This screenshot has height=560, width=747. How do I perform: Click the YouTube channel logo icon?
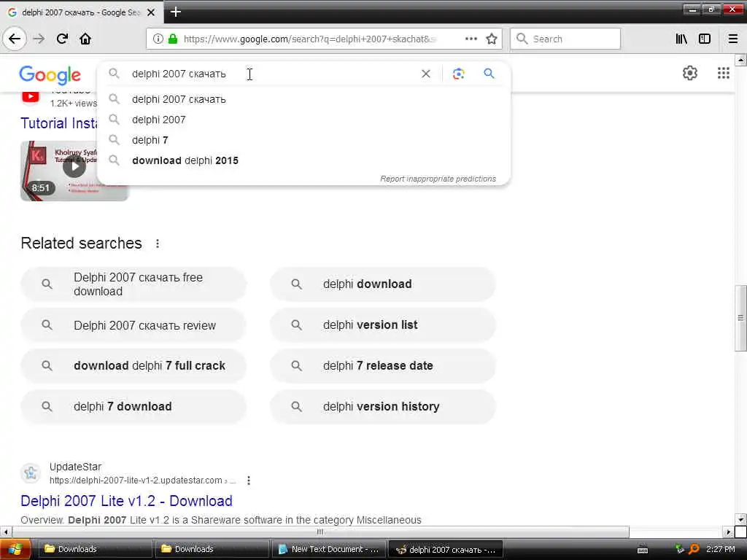pos(31,97)
